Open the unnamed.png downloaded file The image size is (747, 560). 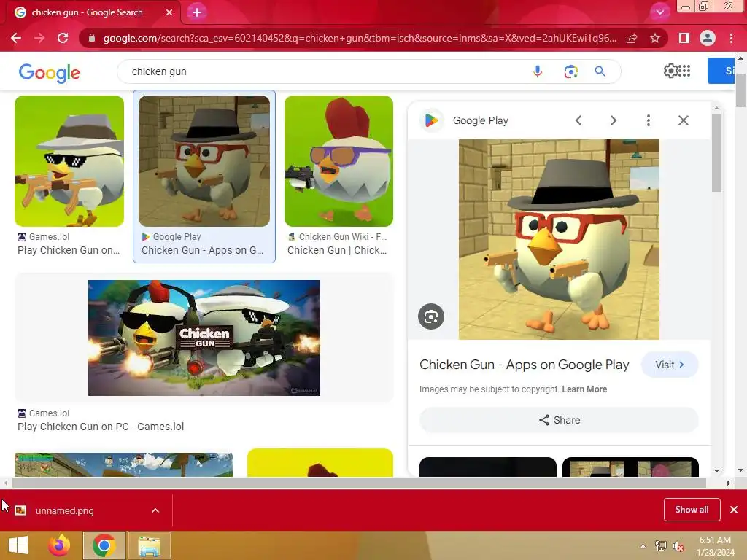[65, 510]
